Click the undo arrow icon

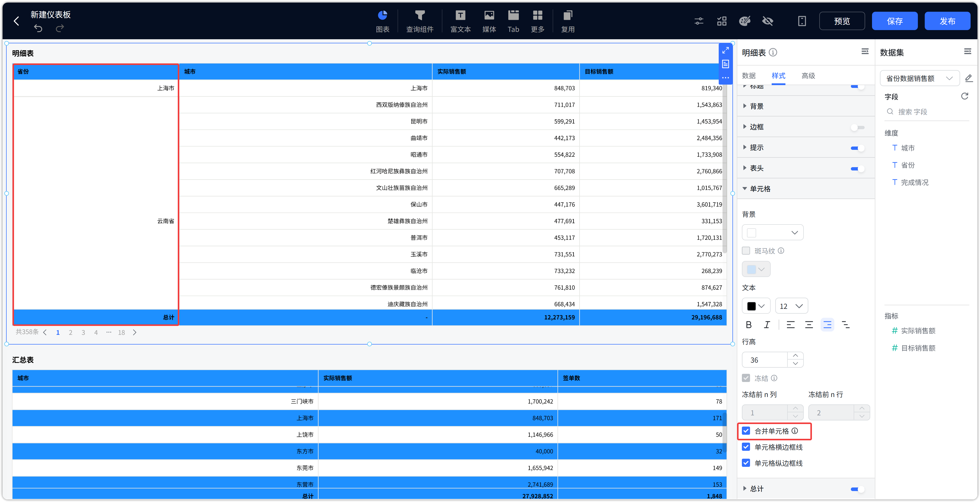point(38,28)
